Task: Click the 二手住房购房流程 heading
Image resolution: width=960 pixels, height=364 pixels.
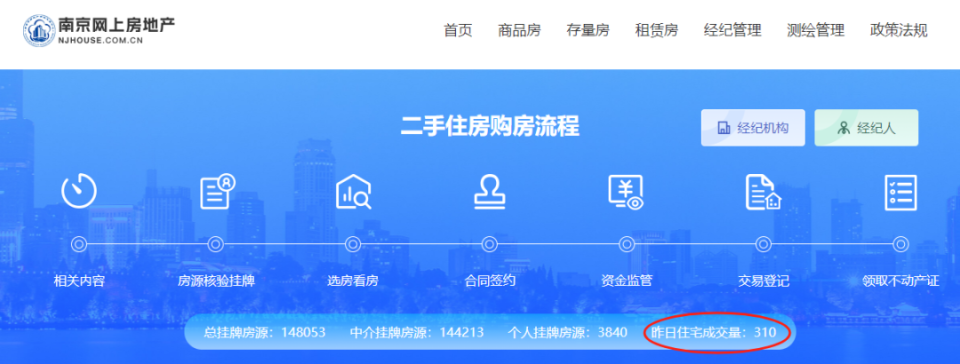Action: tap(490, 127)
